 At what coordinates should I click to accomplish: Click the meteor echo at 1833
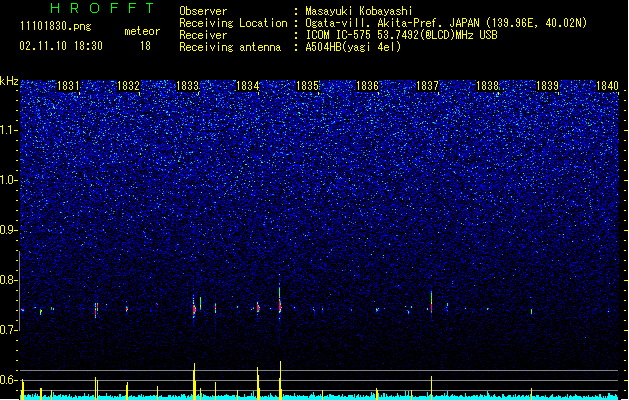(x=194, y=309)
